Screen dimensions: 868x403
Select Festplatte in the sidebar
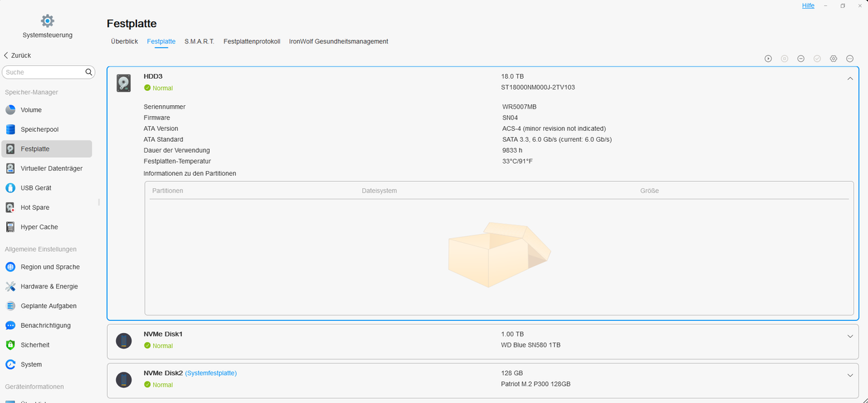click(47, 149)
